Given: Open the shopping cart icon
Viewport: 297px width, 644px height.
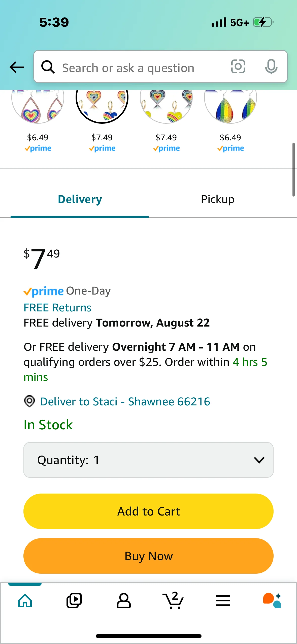Looking at the screenshot, I should click(173, 600).
